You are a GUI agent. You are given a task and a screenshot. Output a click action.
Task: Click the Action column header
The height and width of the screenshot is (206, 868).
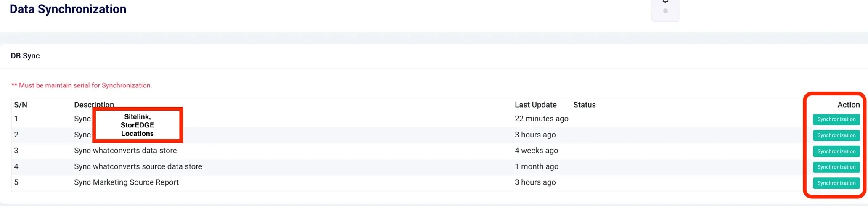coord(848,105)
